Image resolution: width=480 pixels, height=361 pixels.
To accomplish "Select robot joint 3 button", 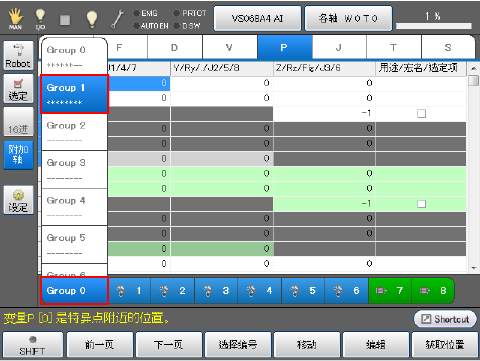I will (x=216, y=291).
